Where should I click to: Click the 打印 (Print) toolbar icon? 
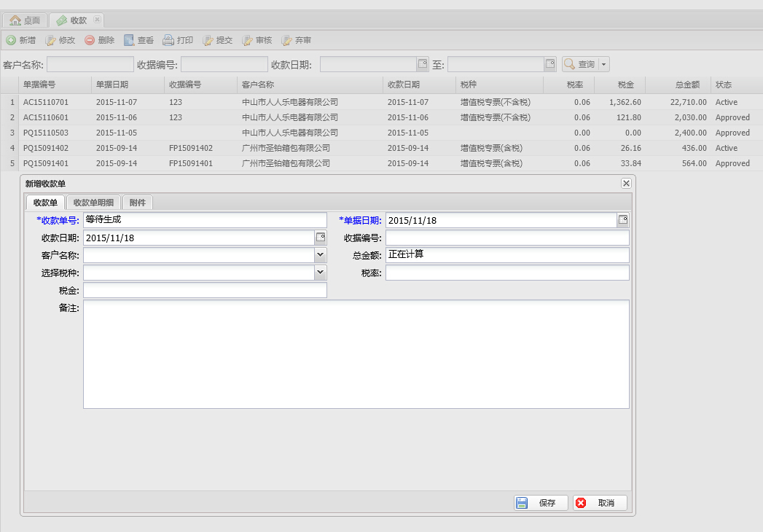tap(169, 41)
